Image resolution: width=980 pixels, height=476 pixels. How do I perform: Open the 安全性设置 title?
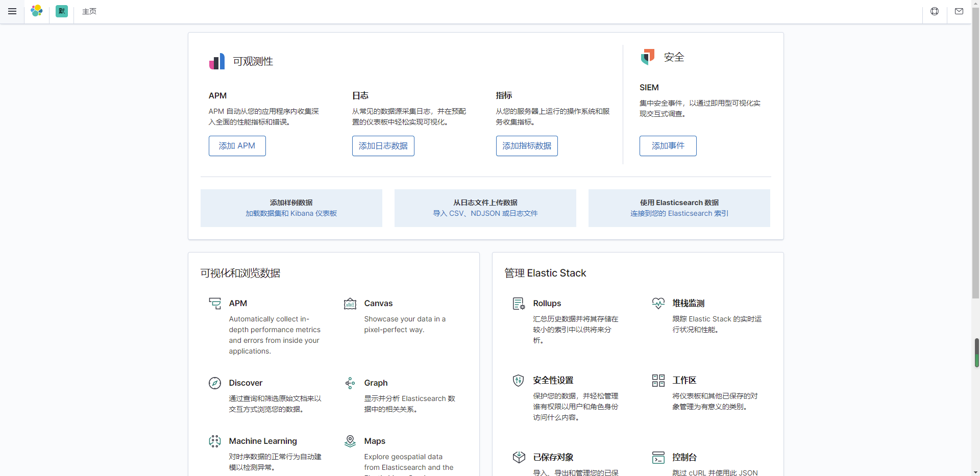tap(553, 381)
